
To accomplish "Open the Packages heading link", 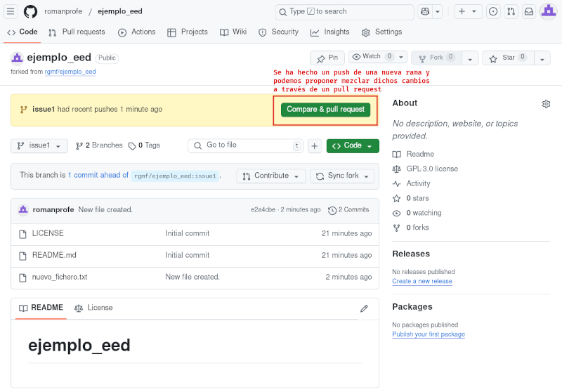I will click(412, 307).
